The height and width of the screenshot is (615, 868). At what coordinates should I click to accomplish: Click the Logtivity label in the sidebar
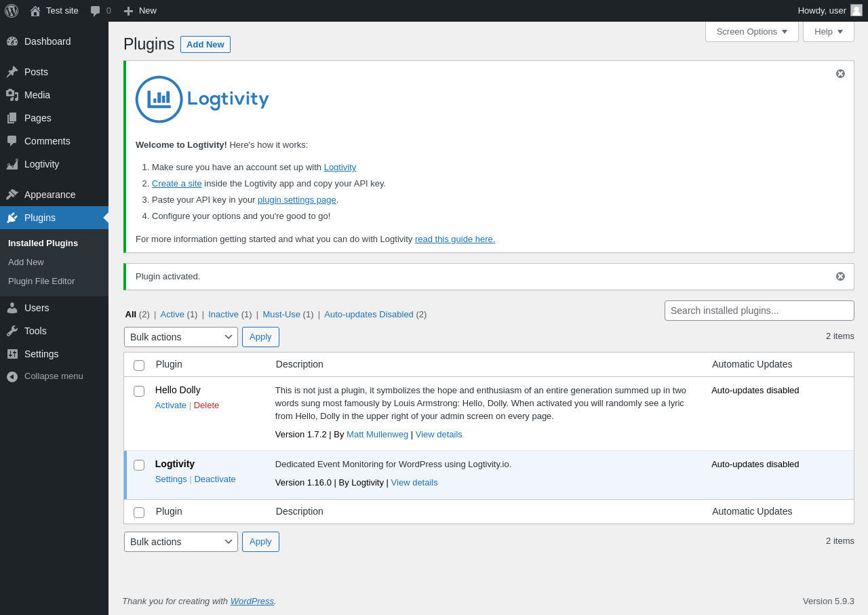click(x=42, y=164)
